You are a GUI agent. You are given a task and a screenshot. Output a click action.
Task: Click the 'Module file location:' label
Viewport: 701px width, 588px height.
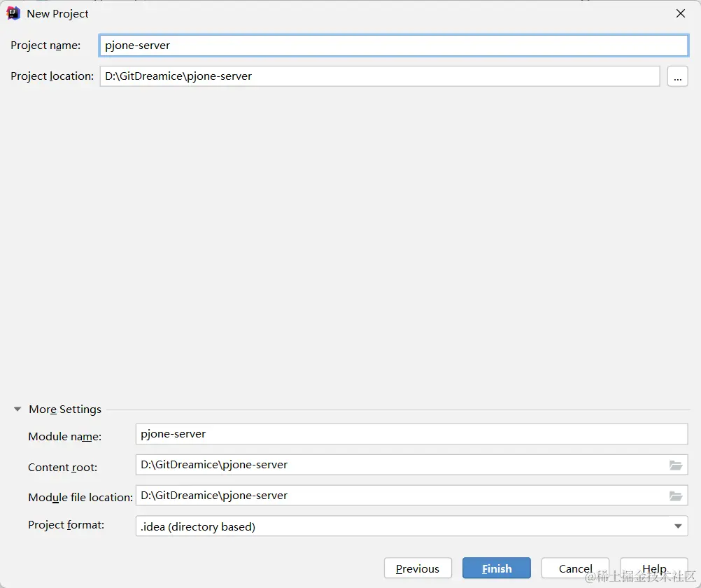click(80, 497)
